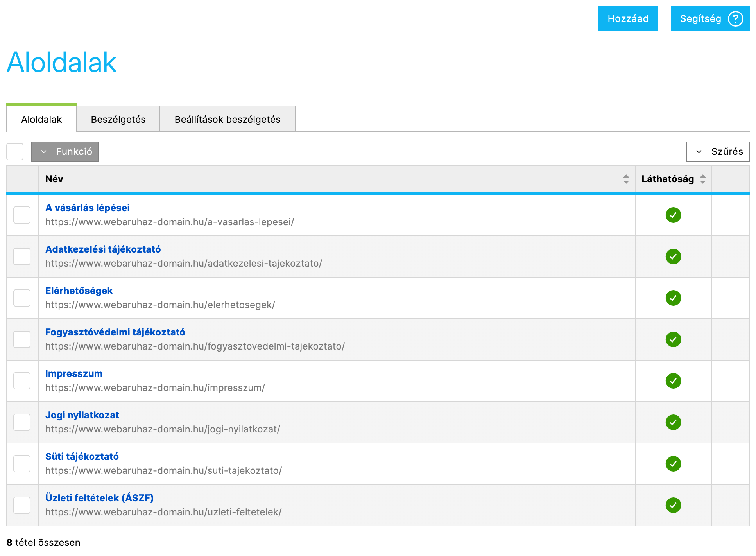Image resolution: width=756 pixels, height=556 pixels.
Task: Select the Impresszum row checkbox
Action: click(22, 381)
